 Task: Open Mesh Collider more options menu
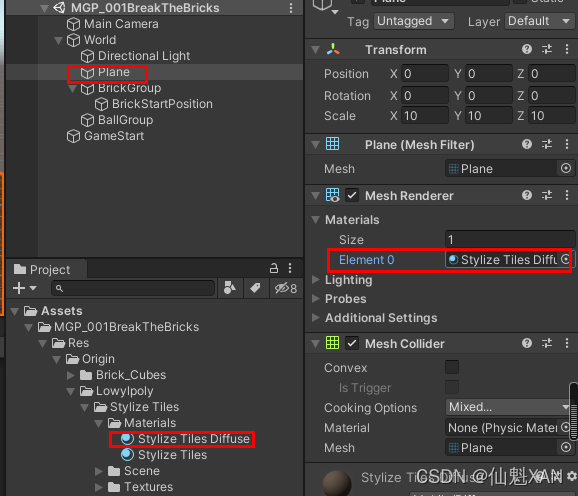tap(567, 343)
